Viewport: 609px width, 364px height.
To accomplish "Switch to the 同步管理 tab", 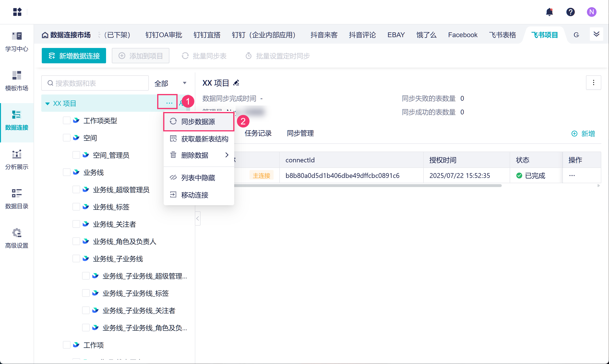I will click(300, 133).
